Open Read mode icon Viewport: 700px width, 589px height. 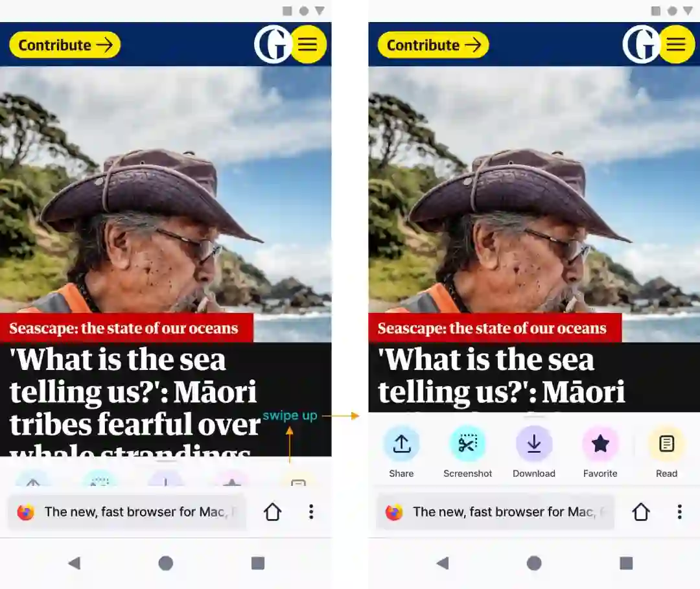[666, 444]
